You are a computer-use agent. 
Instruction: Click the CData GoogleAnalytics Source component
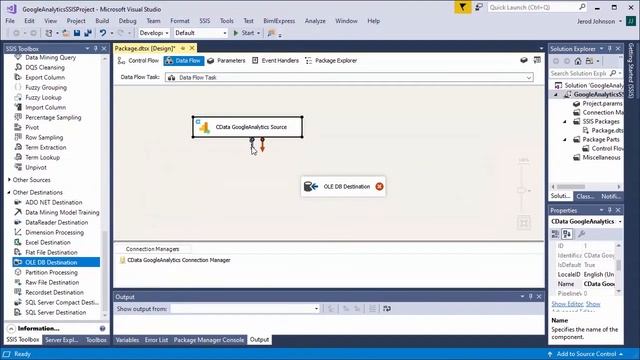[248, 127]
